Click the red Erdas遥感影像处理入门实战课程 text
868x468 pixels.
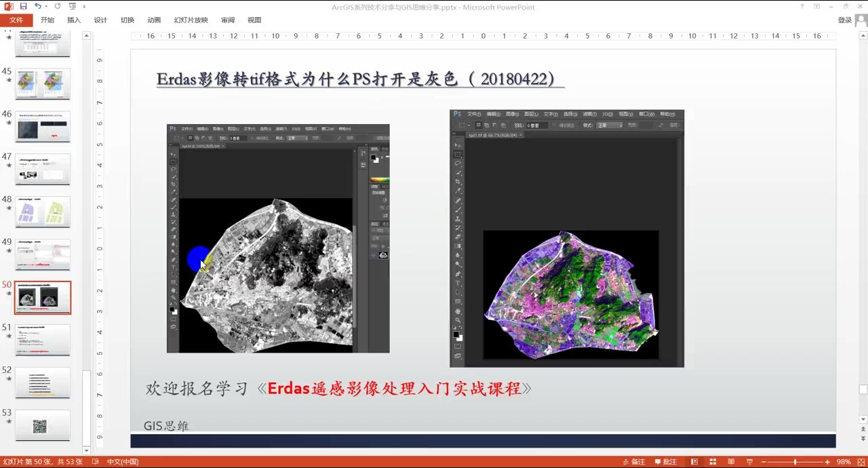[x=394, y=389]
